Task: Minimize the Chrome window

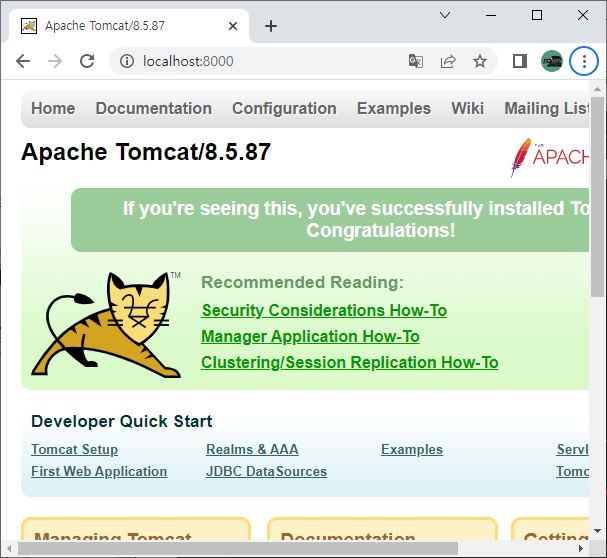Action: coord(491,15)
